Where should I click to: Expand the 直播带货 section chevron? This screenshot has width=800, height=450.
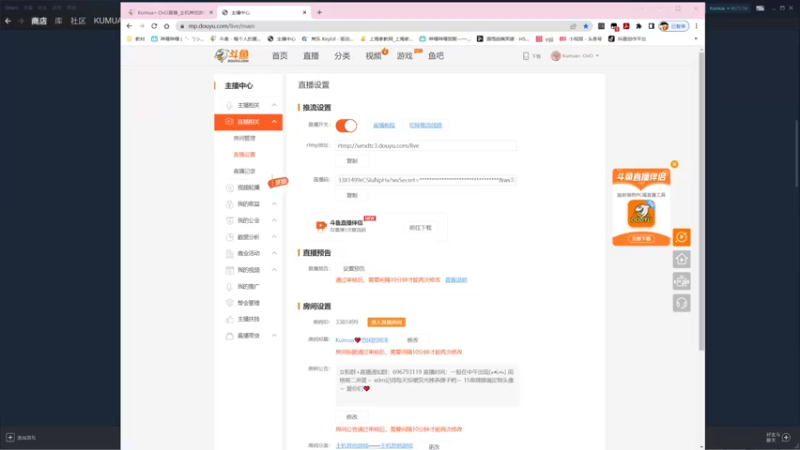274,336
